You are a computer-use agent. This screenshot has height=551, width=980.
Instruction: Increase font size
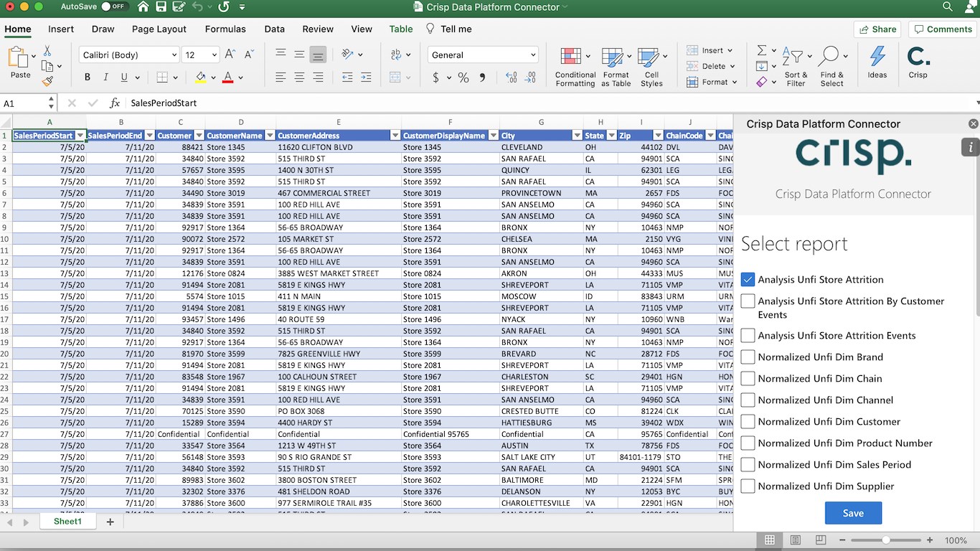tap(230, 55)
